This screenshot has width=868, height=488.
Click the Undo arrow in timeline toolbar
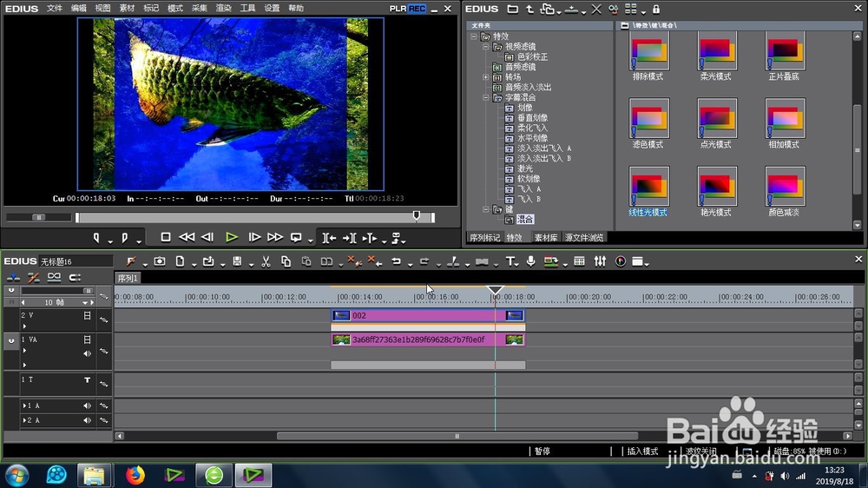397,261
